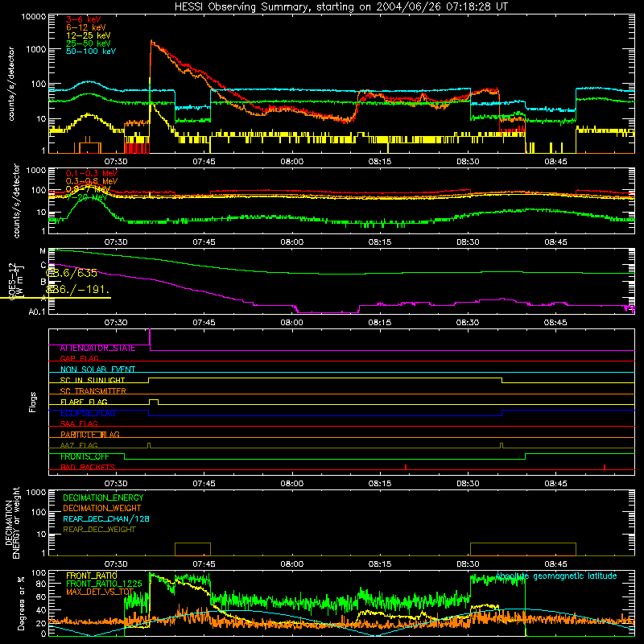The image size is (644, 644).
Task: Select the green "25-50 keV" legend label
Action: coord(88,43)
